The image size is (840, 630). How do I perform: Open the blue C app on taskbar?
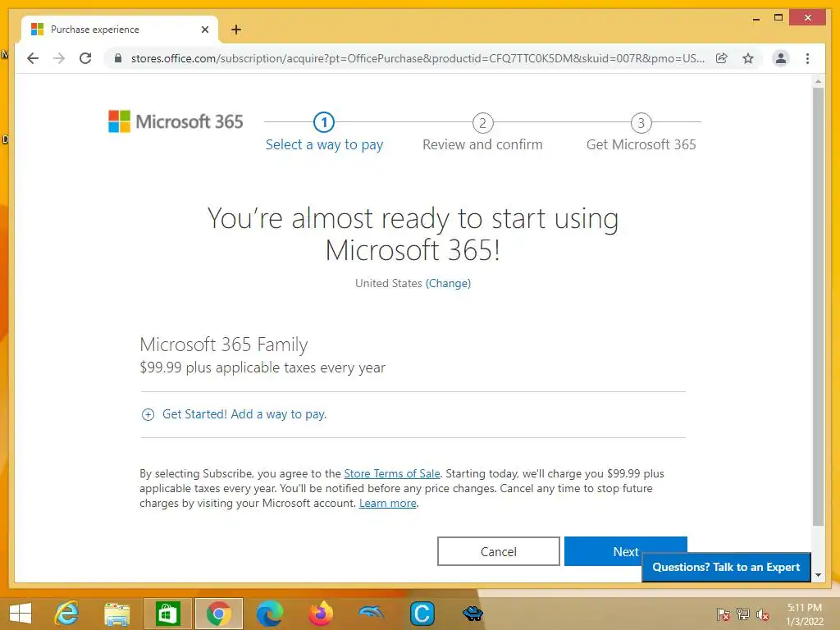click(x=422, y=614)
